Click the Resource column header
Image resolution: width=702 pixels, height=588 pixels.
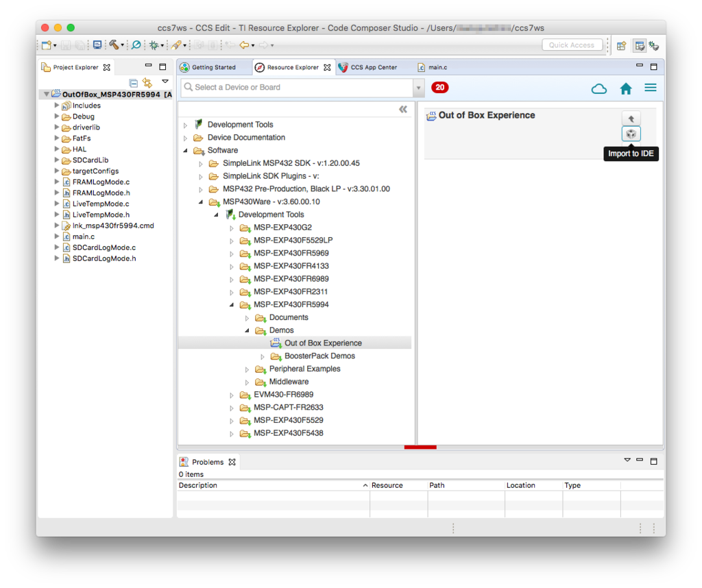[398, 485]
